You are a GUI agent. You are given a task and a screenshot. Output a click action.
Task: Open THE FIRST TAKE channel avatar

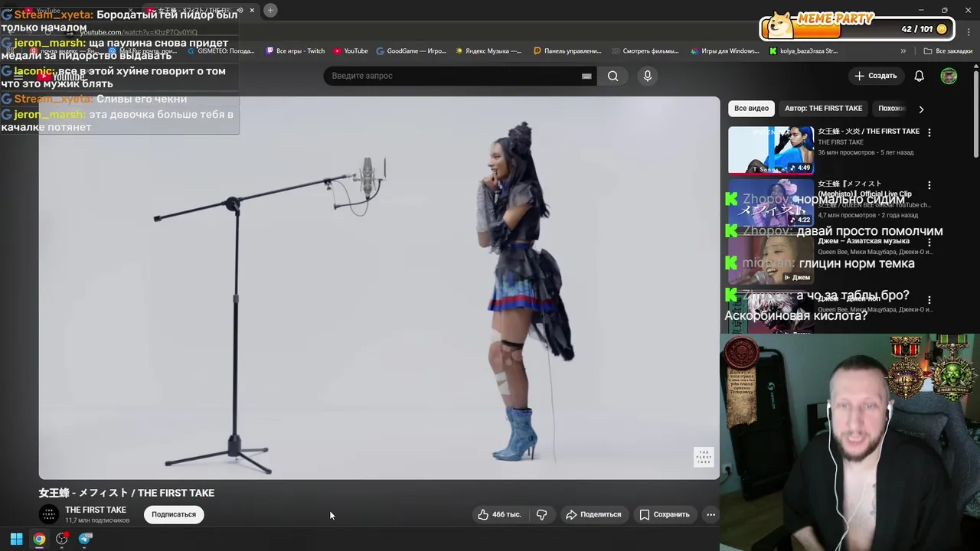pos(49,514)
